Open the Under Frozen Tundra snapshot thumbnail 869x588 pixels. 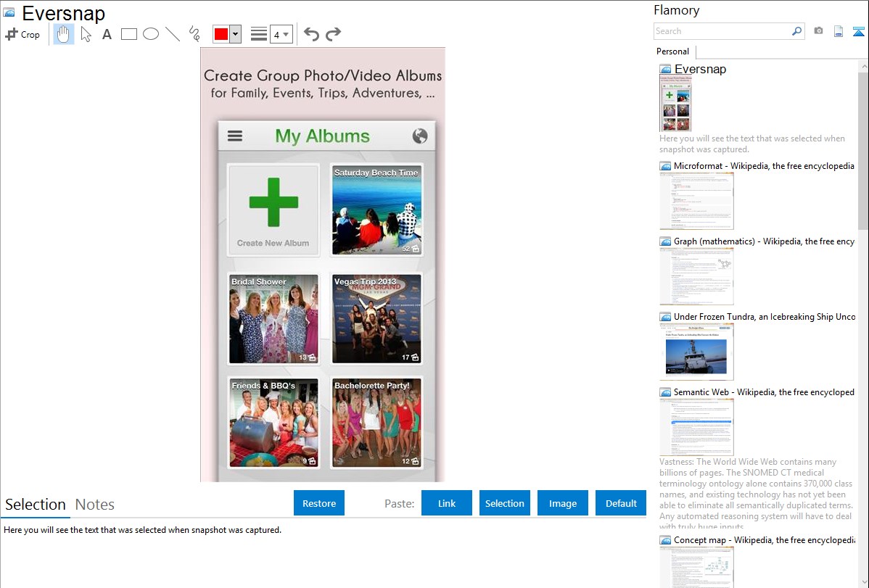(x=696, y=352)
